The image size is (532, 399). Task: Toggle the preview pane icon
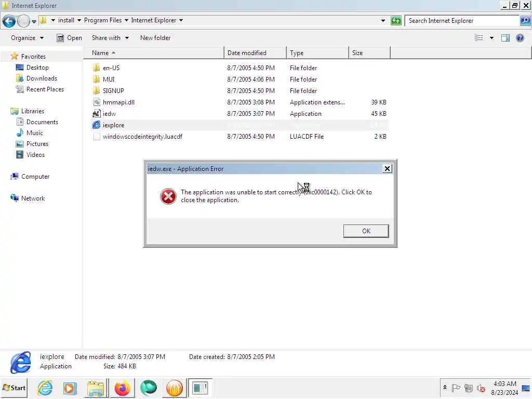click(506, 37)
